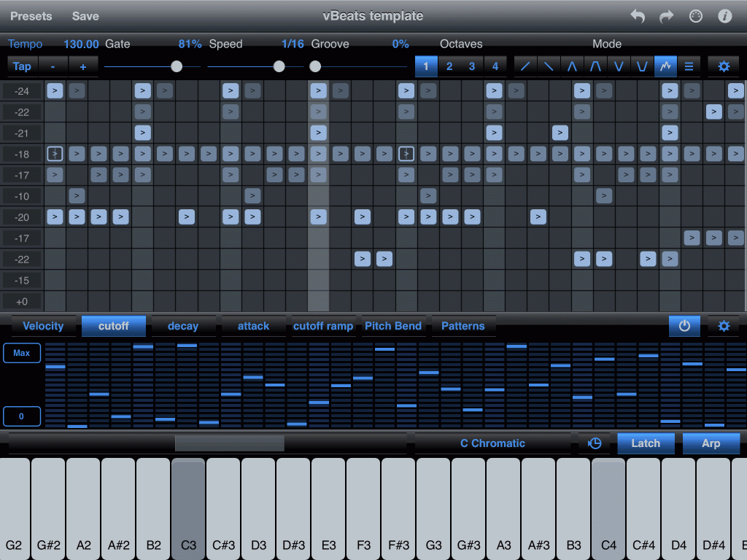This screenshot has width=747, height=560.
Task: Switch to the Pitch Bend tab
Action: 393,326
